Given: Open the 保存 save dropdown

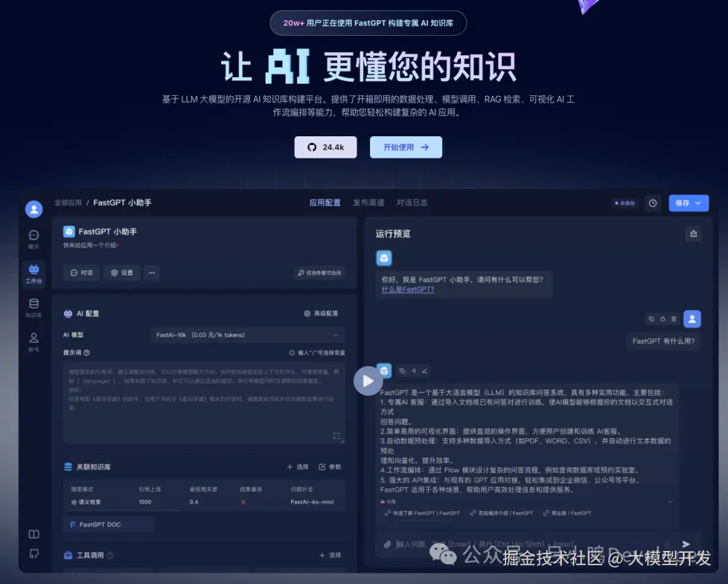Looking at the screenshot, I should coord(688,203).
